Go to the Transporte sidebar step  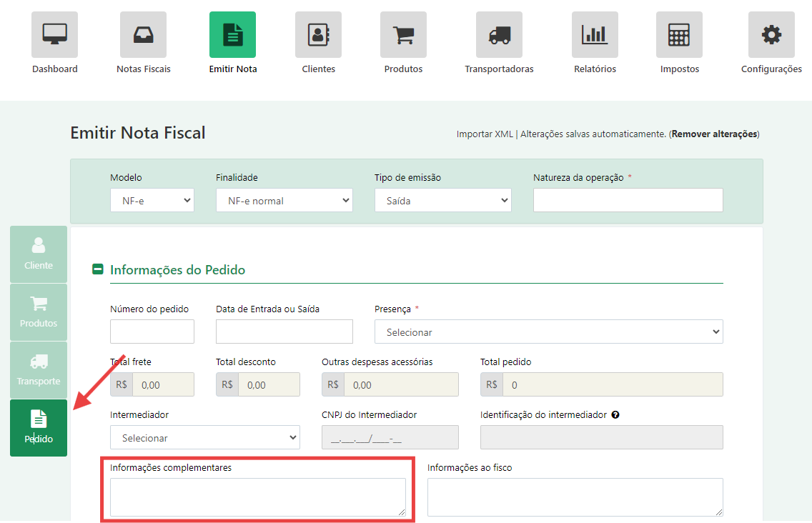[39, 370]
